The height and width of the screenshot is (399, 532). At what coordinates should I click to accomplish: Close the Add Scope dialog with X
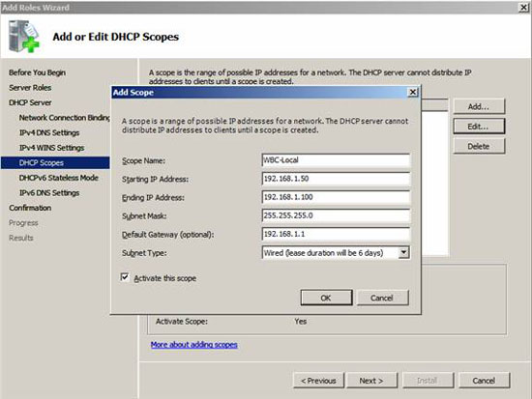(x=413, y=92)
